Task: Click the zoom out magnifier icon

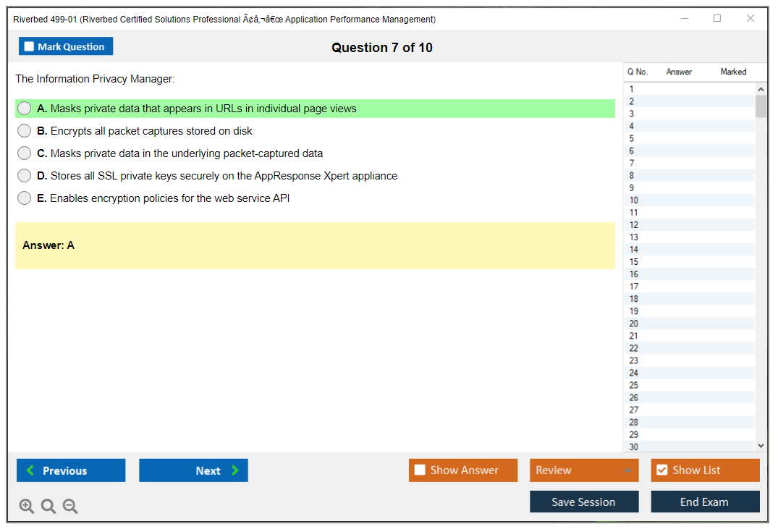Action: coord(70,507)
